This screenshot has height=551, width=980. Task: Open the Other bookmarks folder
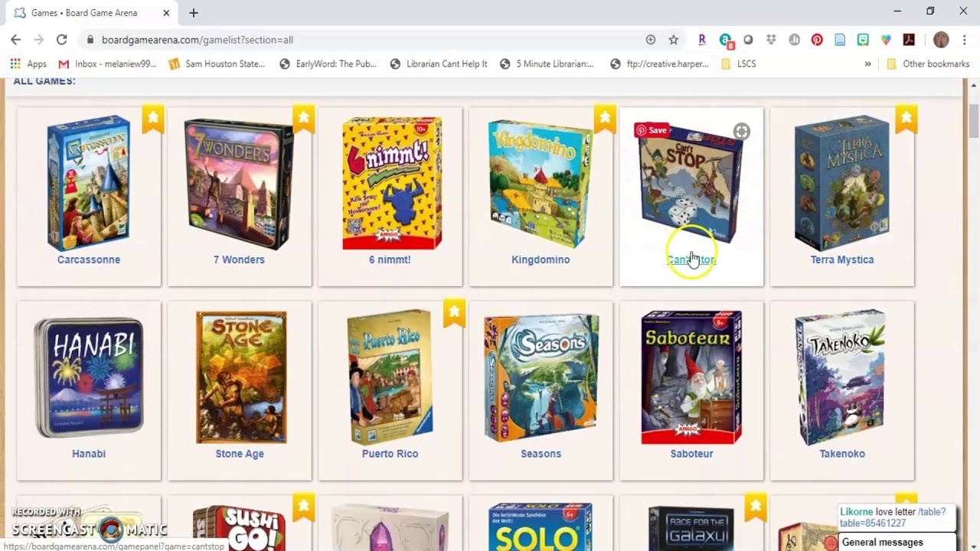[x=927, y=64]
